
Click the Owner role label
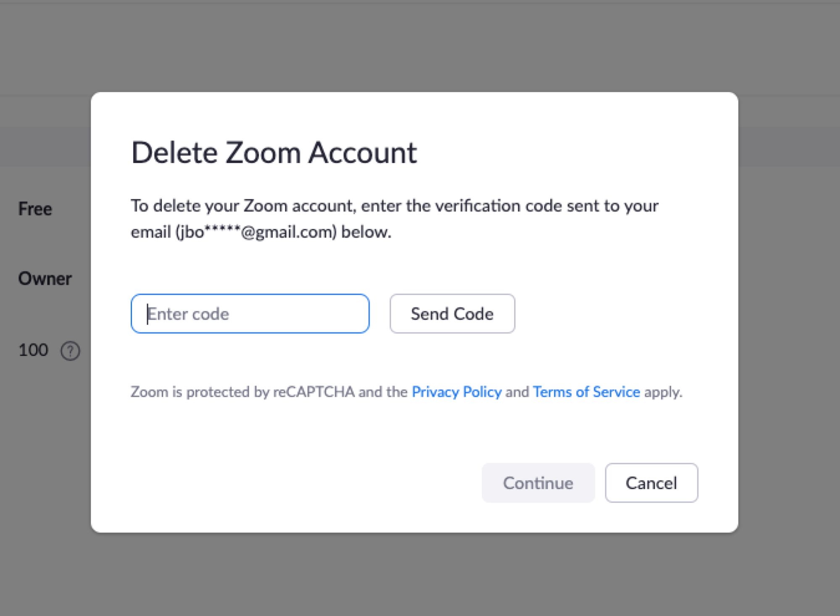[x=45, y=278]
